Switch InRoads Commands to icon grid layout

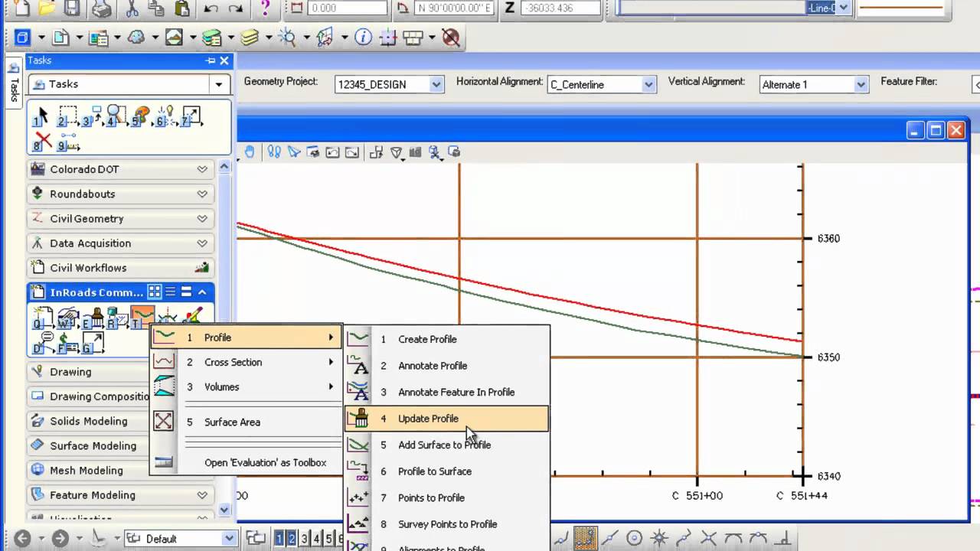(x=155, y=292)
